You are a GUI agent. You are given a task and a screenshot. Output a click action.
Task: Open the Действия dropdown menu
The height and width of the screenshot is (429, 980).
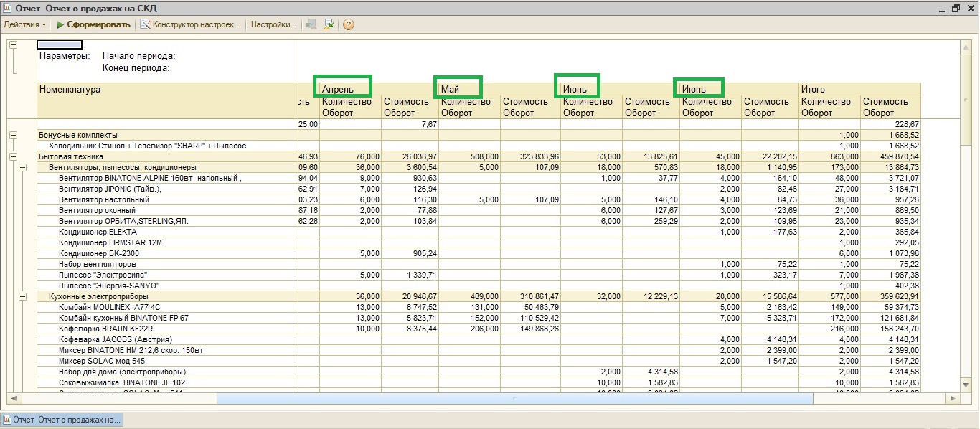pyautogui.click(x=25, y=24)
